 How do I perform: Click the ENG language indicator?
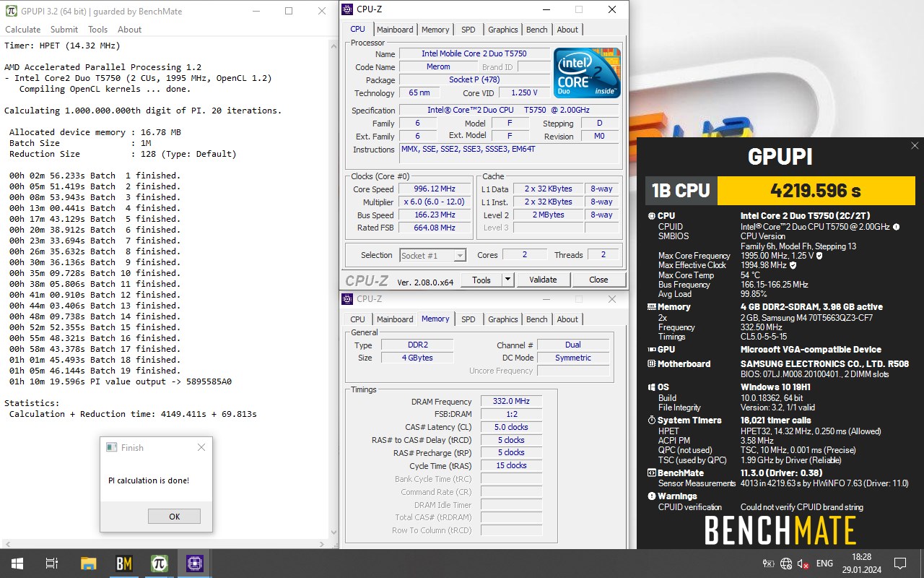click(x=824, y=564)
